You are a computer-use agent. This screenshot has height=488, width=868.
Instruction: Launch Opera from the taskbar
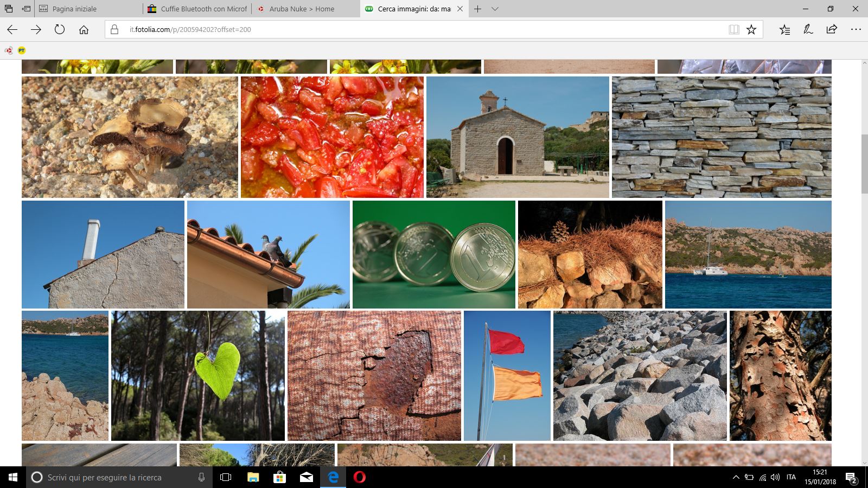[359, 477]
